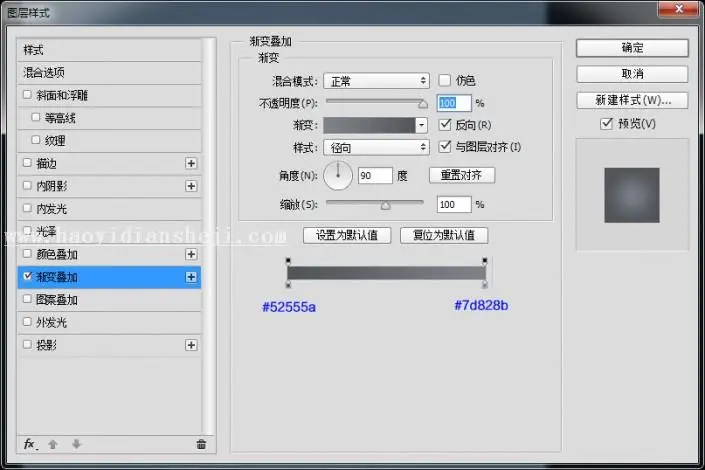The height and width of the screenshot is (470, 705).
Task: Enable the 内发光 checkbox
Action: pos(27,208)
